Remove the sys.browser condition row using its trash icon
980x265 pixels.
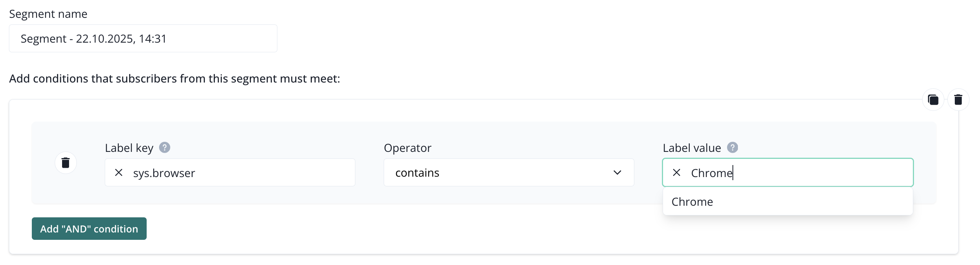point(66,163)
